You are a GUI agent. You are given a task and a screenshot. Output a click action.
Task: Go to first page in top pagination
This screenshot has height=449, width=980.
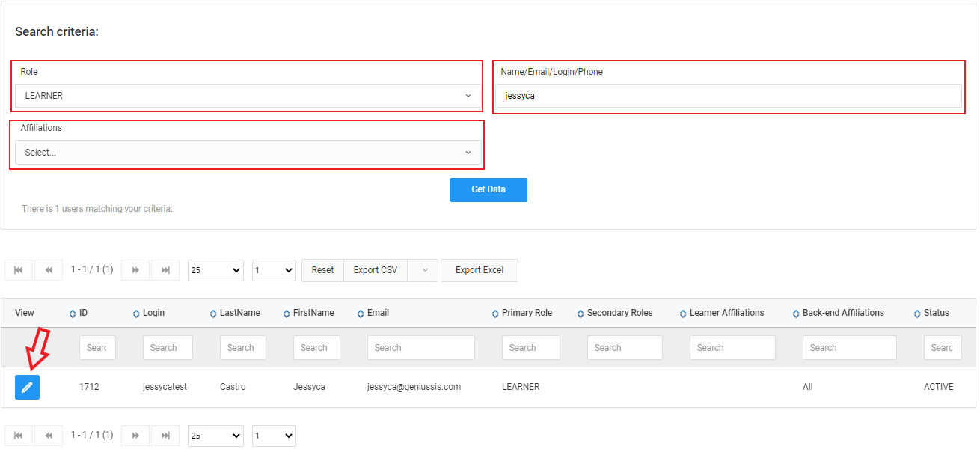coord(19,270)
